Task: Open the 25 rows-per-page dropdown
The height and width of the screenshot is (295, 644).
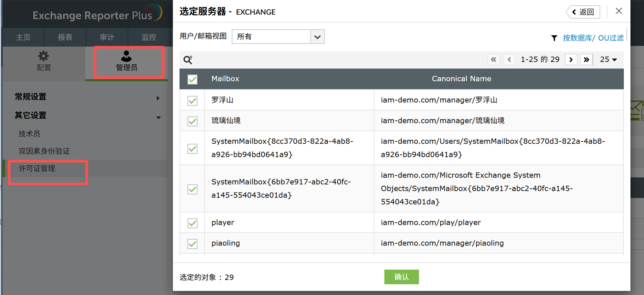Action: (608, 60)
